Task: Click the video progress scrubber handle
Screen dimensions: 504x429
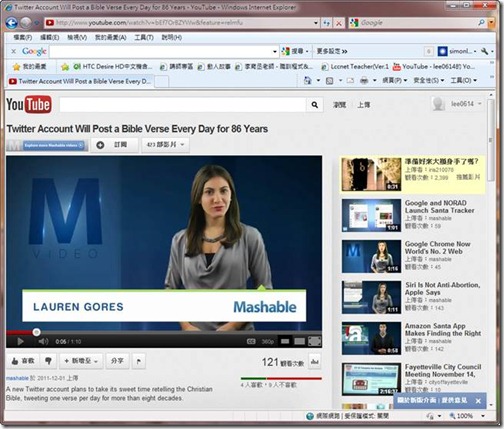Action: pyautogui.click(x=36, y=332)
